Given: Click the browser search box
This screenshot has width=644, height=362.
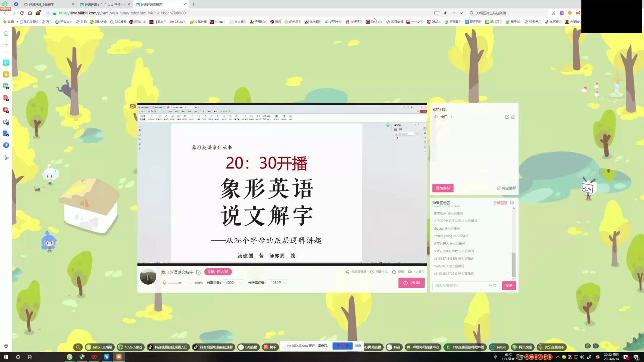Looking at the screenshot, I should point(508,13).
